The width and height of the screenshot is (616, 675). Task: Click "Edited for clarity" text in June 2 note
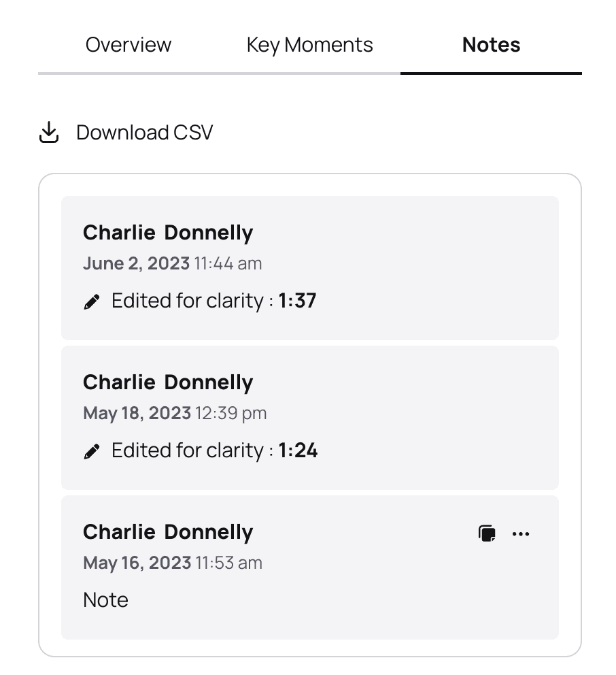187,301
